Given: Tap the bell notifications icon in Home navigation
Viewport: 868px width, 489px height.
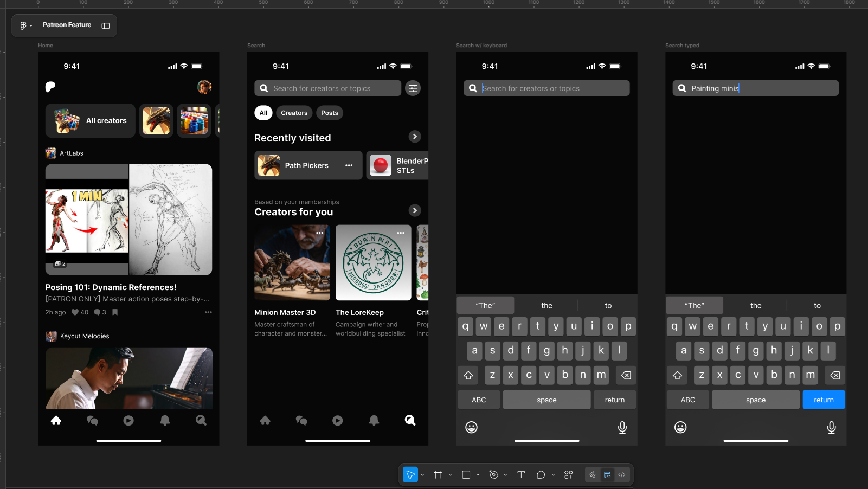Looking at the screenshot, I should (x=164, y=420).
